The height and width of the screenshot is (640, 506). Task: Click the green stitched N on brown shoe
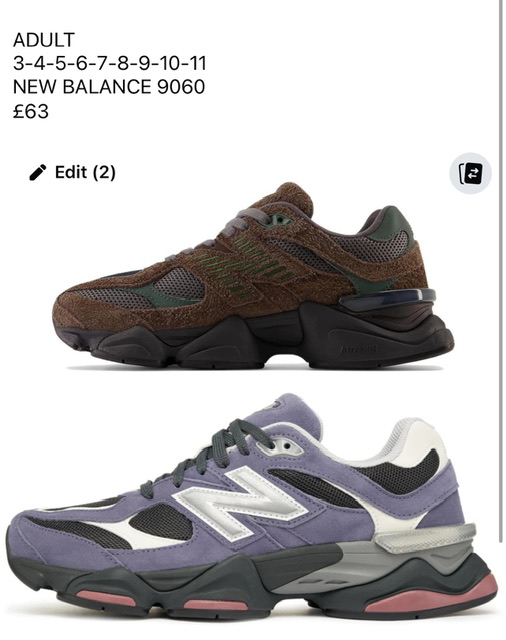point(245,267)
